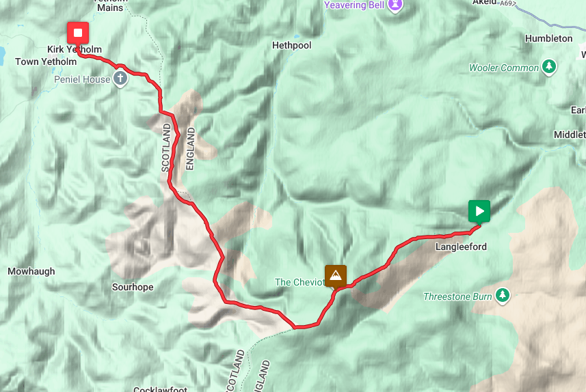Select the Humbleton town label
Viewport: 586px width, 392px height.
point(548,38)
